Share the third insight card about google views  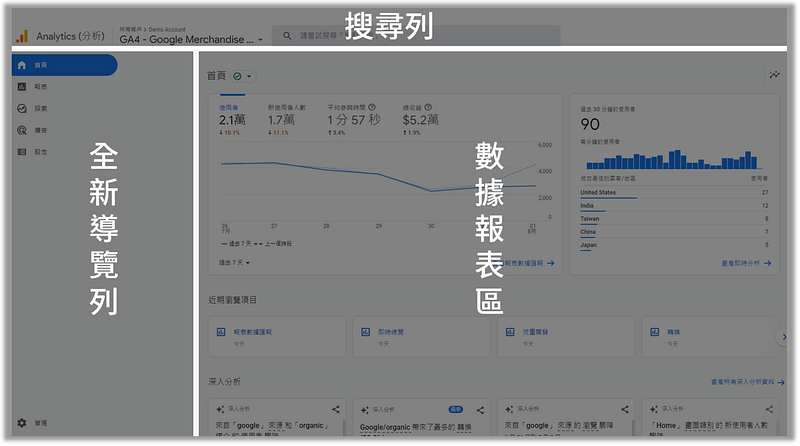pyautogui.click(x=624, y=409)
